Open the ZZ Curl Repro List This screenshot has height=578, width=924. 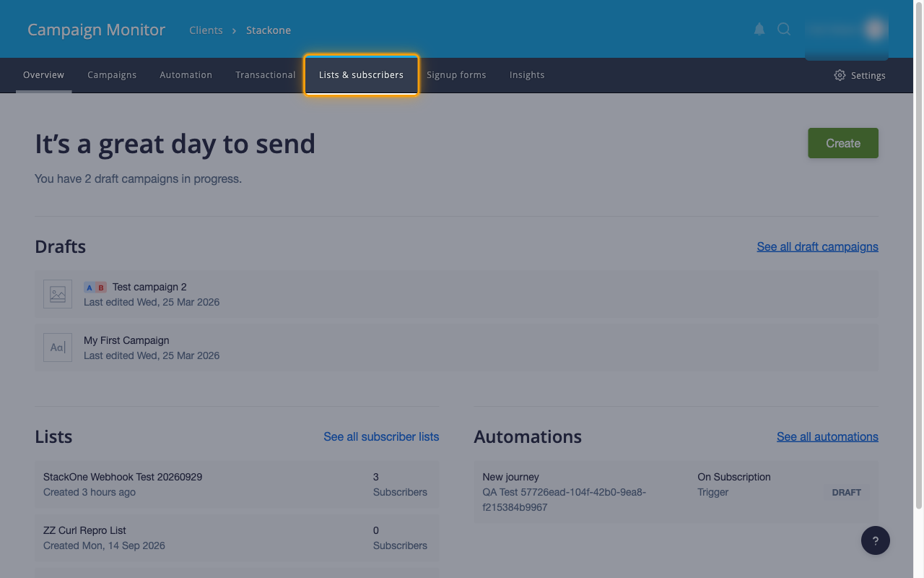(237, 538)
